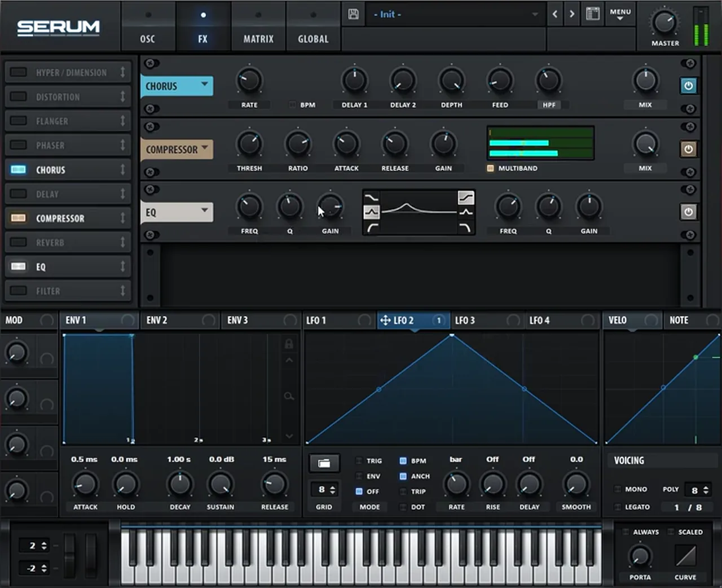The width and height of the screenshot is (722, 588).
Task: Open the Chorus effect type dropdown
Action: (177, 86)
